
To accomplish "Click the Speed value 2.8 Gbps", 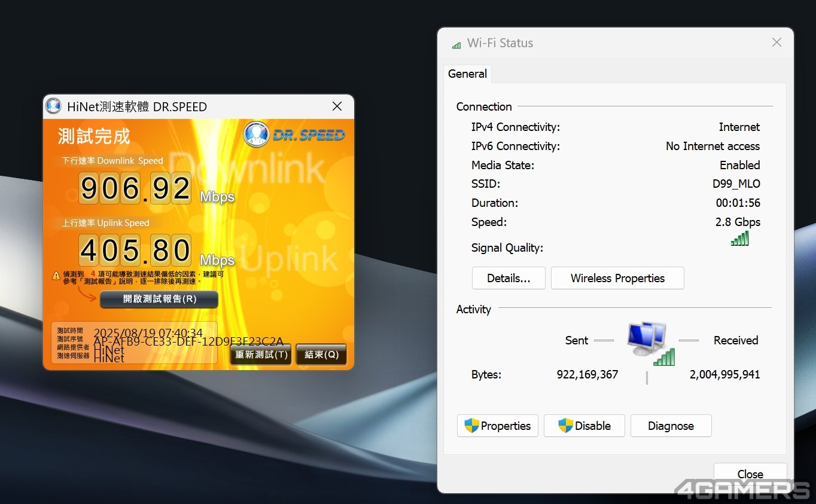I will click(738, 222).
